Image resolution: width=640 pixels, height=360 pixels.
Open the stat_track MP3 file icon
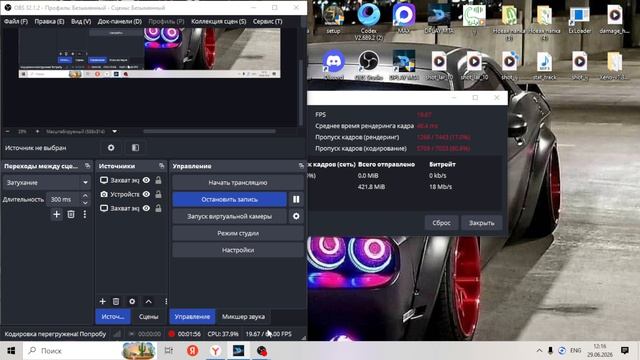click(544, 64)
